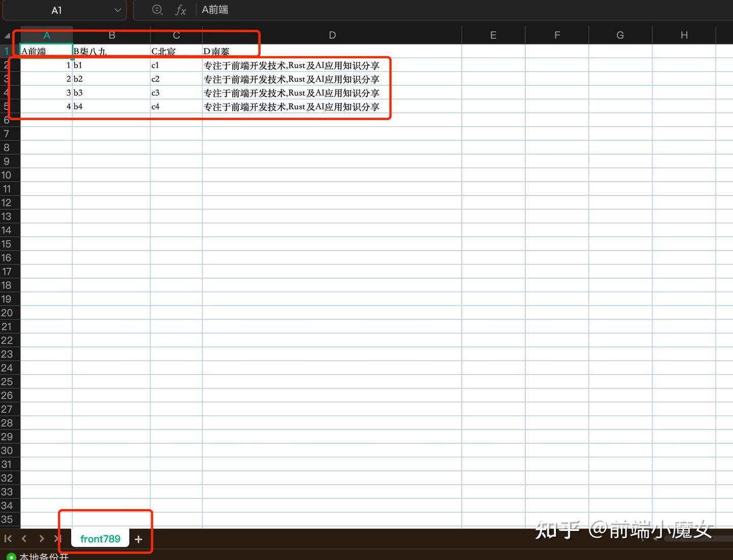Viewport: 733px width, 560px height.
Task: Toggle the 本地备份开 local backup setting
Action: [x=43, y=556]
